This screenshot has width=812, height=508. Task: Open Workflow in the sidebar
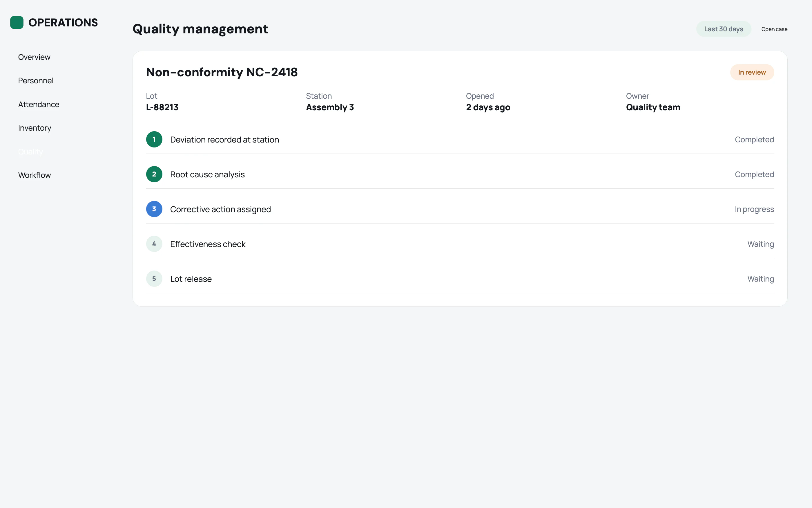[x=35, y=175]
